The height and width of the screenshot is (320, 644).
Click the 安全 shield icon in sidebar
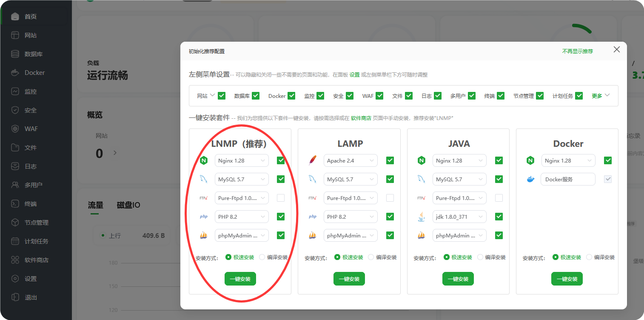15,110
